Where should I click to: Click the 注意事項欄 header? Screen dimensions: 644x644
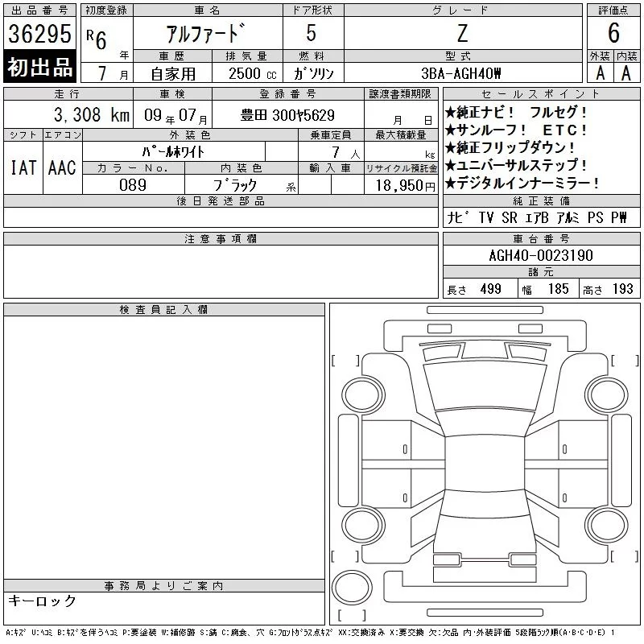[221, 238]
